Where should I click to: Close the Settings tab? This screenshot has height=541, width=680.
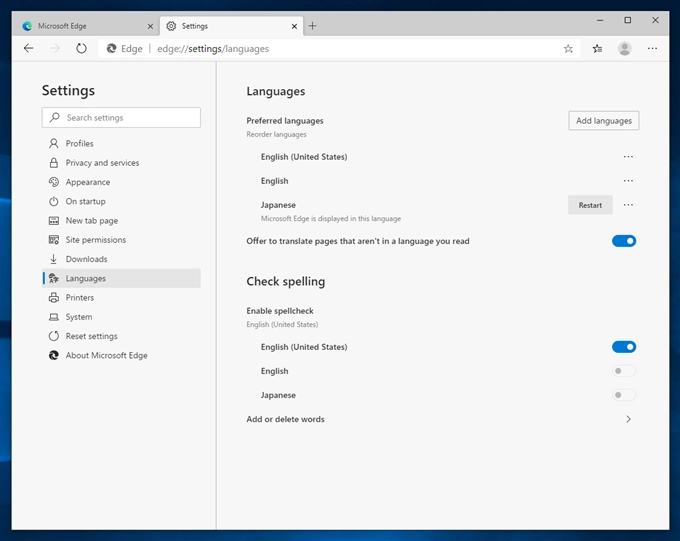click(294, 26)
